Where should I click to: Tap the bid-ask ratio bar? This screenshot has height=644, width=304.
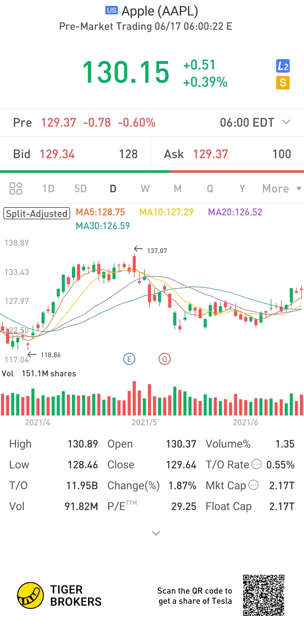pyautogui.click(x=152, y=171)
